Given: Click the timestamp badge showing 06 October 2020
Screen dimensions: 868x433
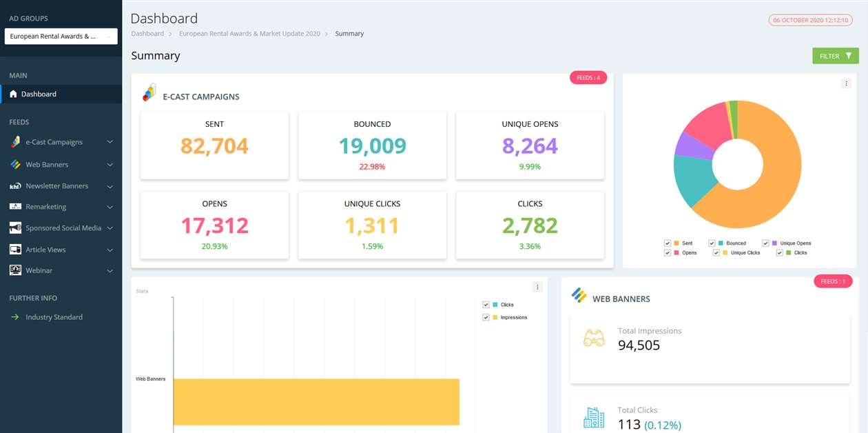Looking at the screenshot, I should tap(810, 20).
